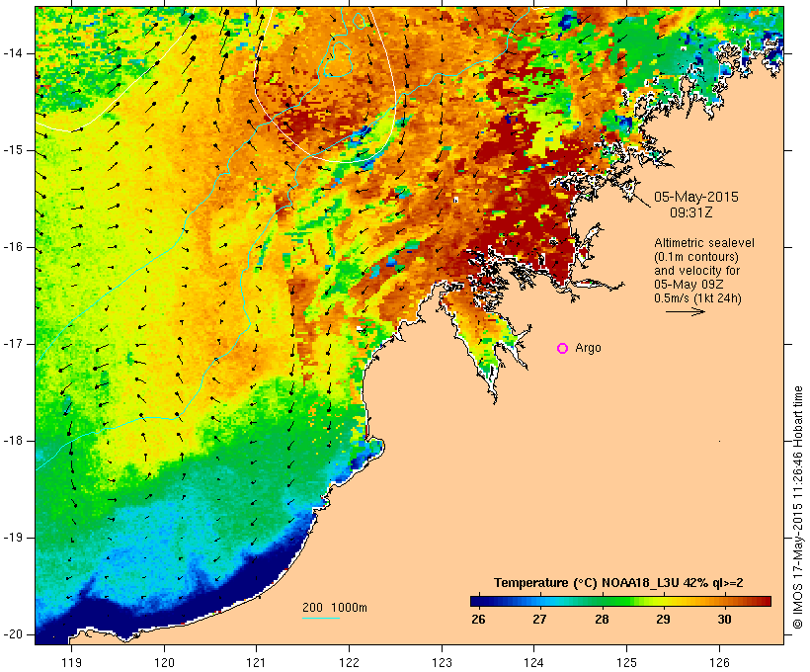
Task: Click the 123 longitude axis label
Action: 442,663
